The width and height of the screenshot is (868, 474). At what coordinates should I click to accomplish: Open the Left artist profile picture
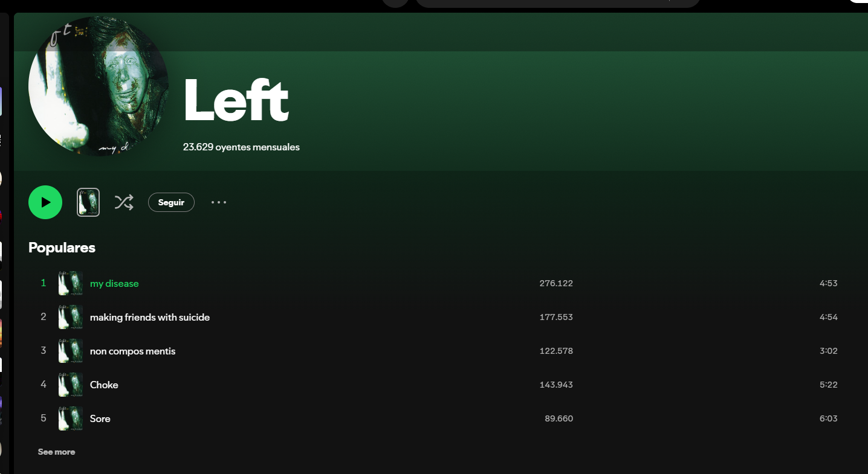tap(99, 86)
